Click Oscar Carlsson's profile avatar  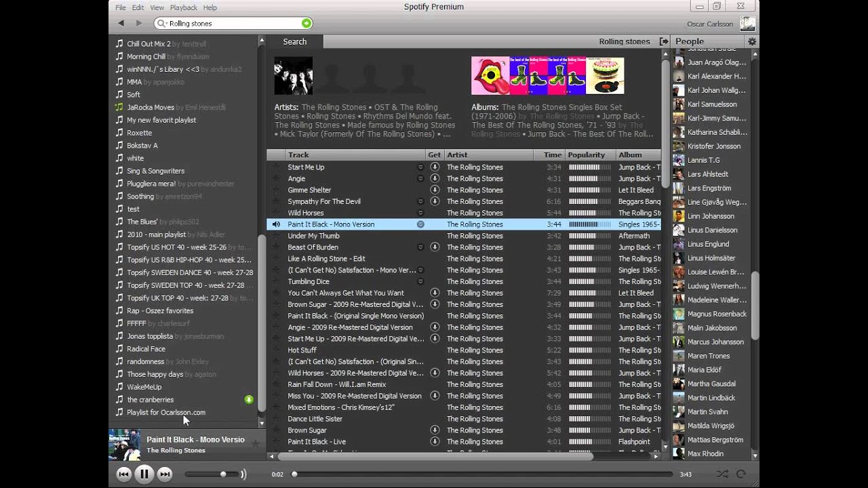[x=747, y=24]
